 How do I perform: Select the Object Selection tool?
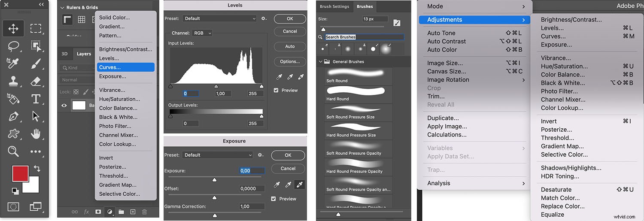[x=36, y=46]
